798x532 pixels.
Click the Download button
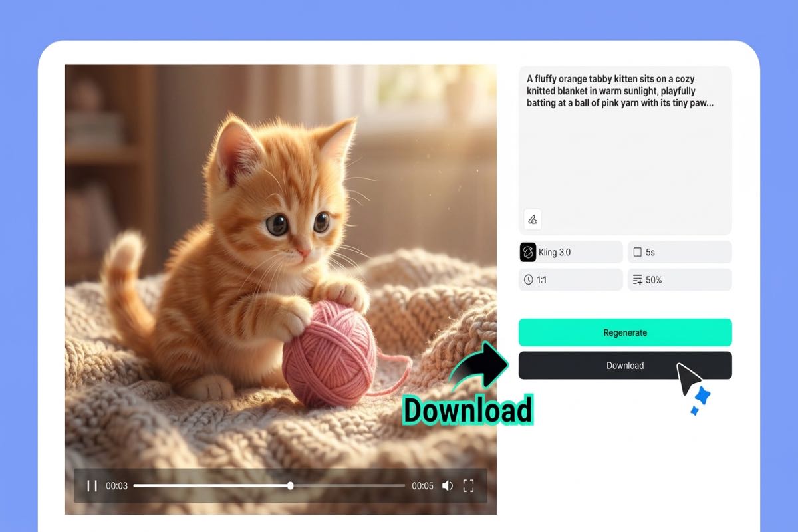point(624,365)
